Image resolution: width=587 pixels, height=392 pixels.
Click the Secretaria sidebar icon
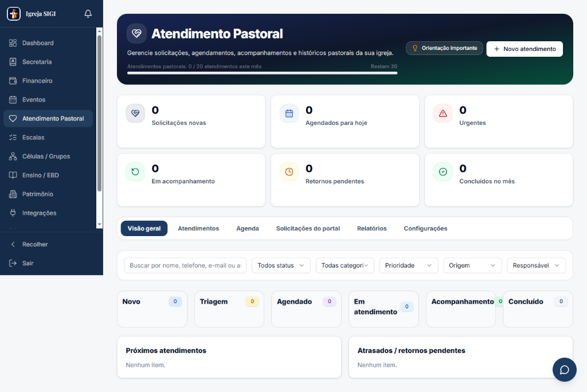pos(13,62)
